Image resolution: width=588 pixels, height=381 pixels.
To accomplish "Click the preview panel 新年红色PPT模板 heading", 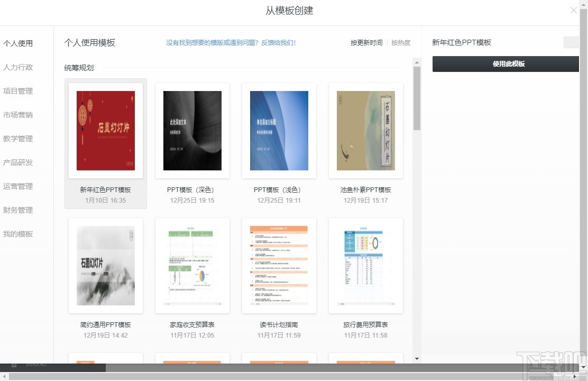I will (462, 43).
